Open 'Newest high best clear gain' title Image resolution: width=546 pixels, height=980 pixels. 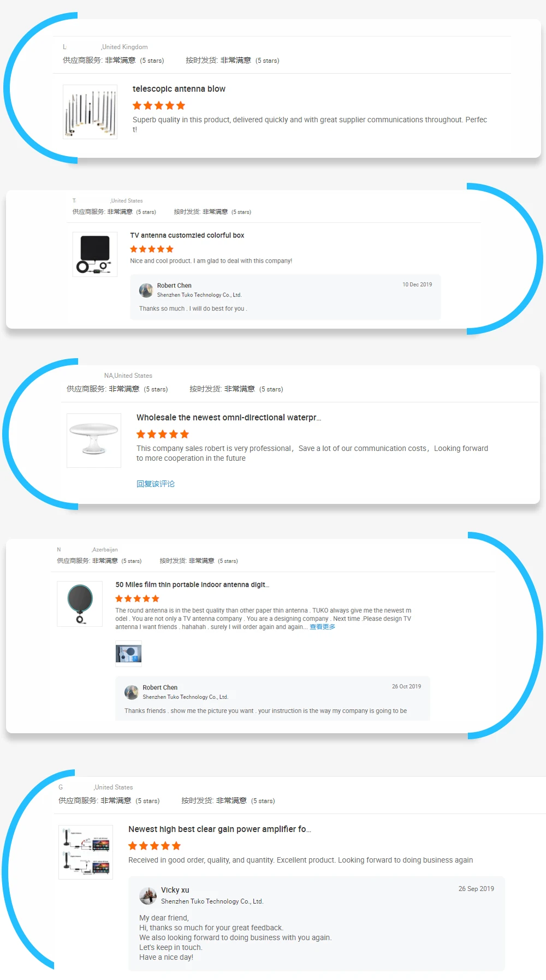pyautogui.click(x=219, y=829)
